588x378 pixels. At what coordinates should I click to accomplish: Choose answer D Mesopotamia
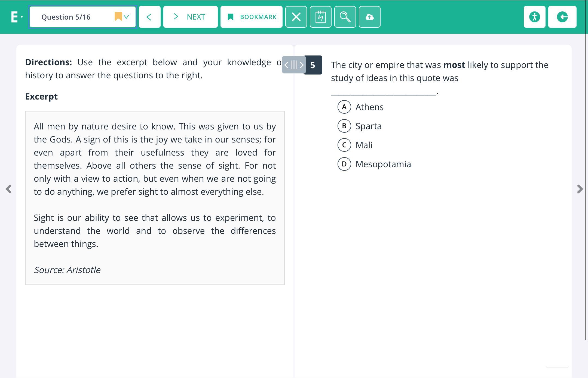[344, 164]
